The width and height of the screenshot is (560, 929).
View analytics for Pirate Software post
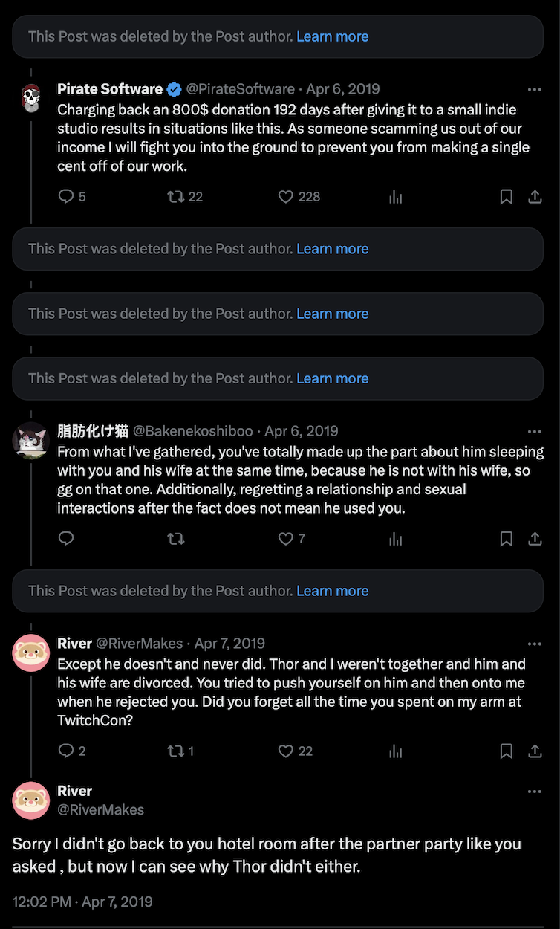click(396, 197)
